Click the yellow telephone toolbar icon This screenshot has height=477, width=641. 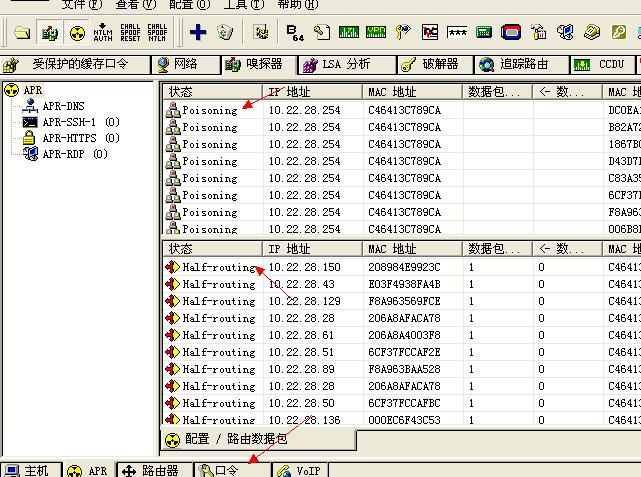click(592, 32)
